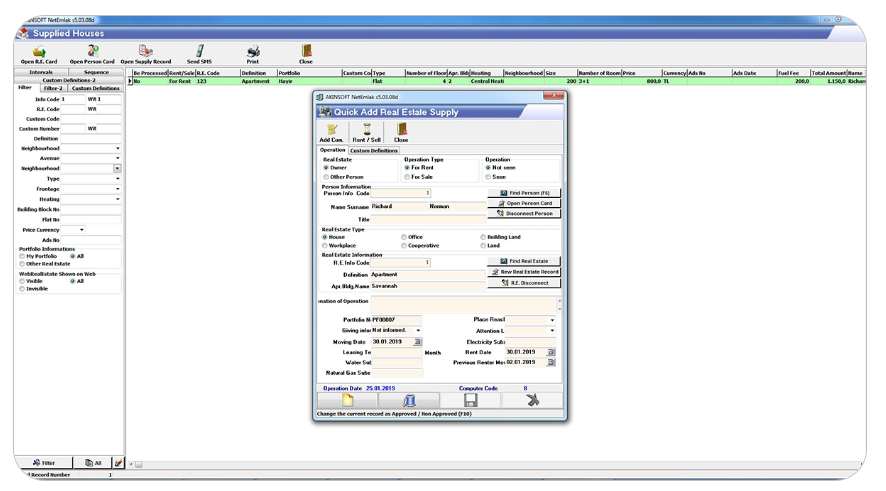886x491 pixels.
Task: Click the floppy disk save icon
Action: pyautogui.click(x=470, y=400)
